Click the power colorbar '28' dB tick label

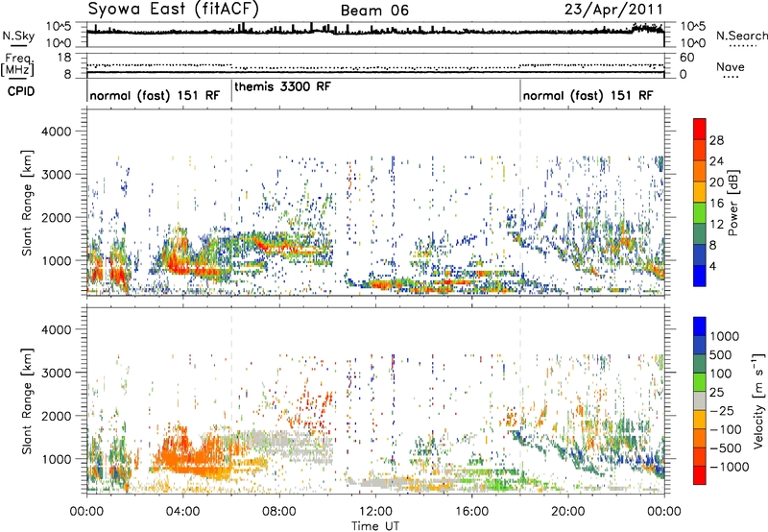point(716,140)
